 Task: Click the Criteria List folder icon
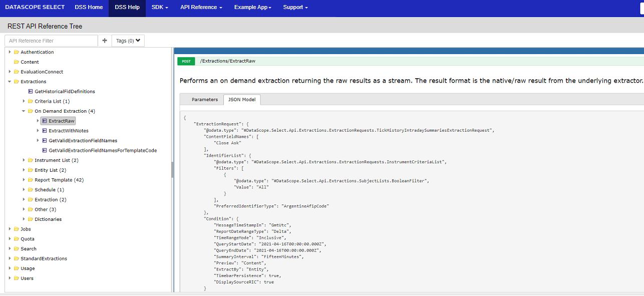[x=30, y=101]
